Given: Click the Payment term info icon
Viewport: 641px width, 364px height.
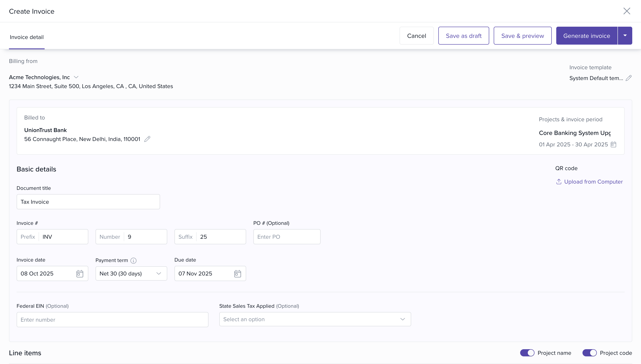Looking at the screenshot, I should (133, 260).
